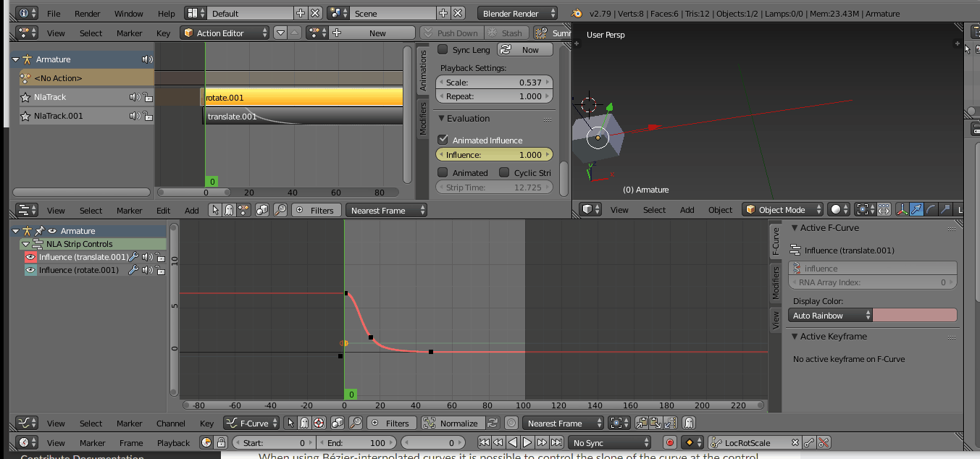Click the Influence value field showing 1.000
Screen dimensions: 980x459
(x=494, y=154)
